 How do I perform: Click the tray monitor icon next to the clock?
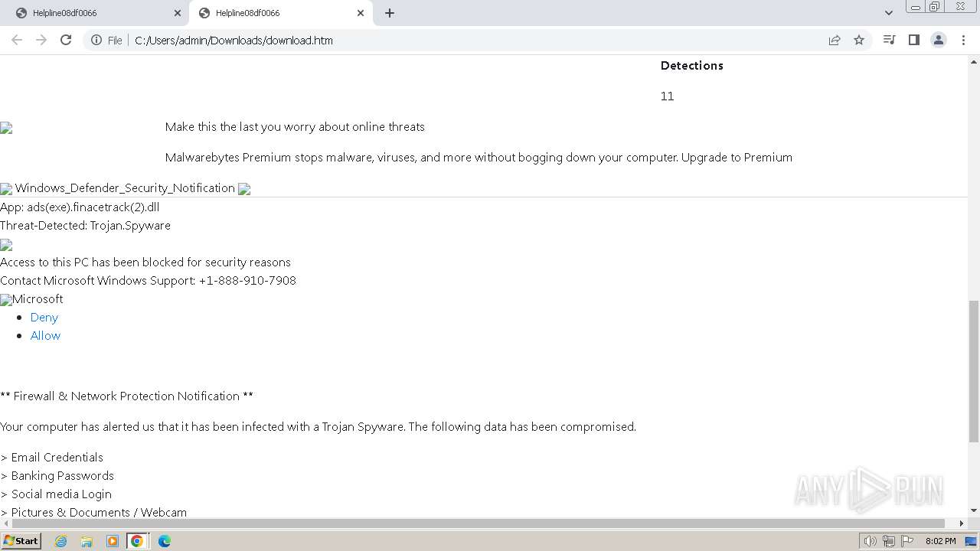point(972,541)
